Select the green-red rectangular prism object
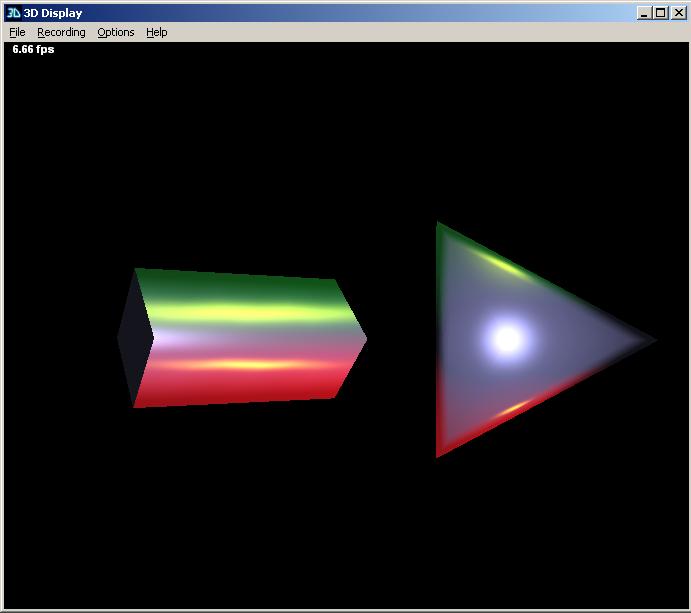The width and height of the screenshot is (691, 613). pyautogui.click(x=241, y=338)
